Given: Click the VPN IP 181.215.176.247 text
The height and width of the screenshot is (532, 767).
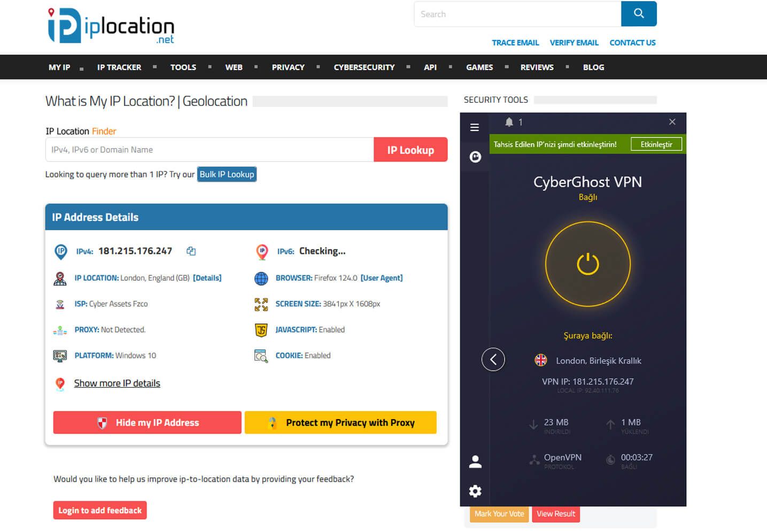Looking at the screenshot, I should (588, 382).
